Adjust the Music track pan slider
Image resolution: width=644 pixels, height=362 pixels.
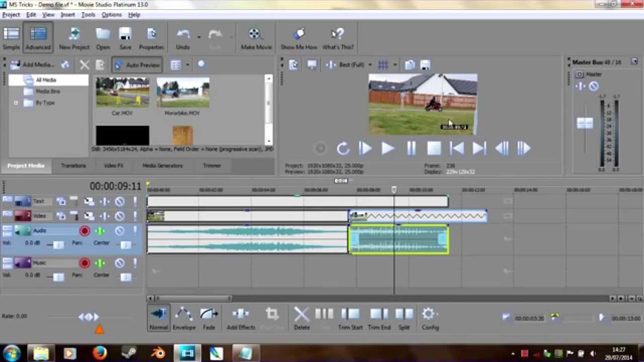click(125, 277)
